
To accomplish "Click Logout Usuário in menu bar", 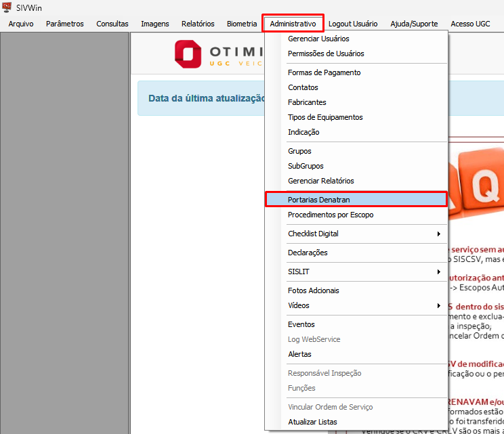I will point(353,24).
